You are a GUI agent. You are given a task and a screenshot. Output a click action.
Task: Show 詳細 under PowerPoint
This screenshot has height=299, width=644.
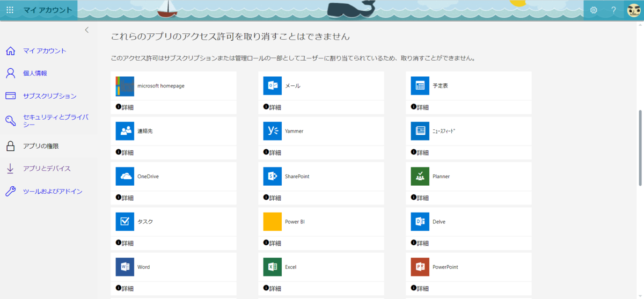(420, 289)
